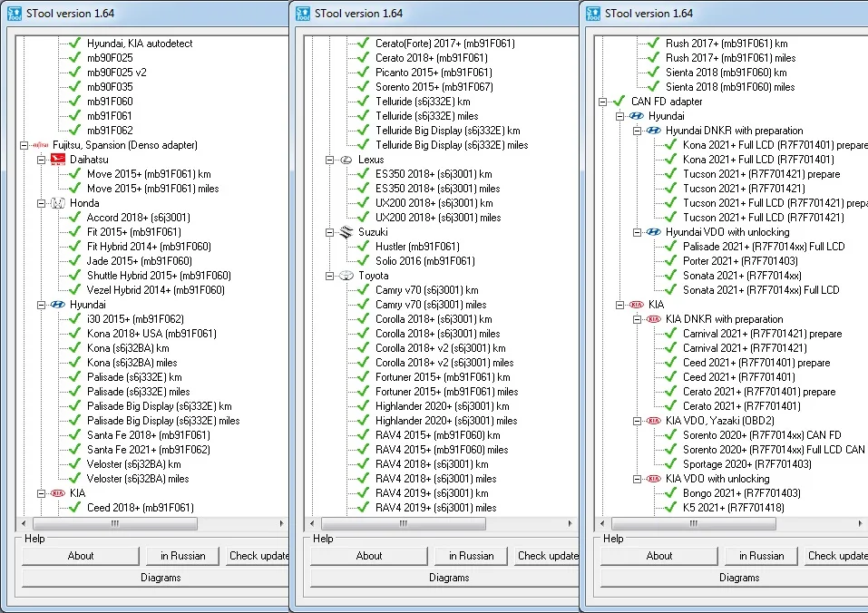Click the STool app icon in middle window title
Image resolution: width=868 pixels, height=613 pixels.
(303, 14)
